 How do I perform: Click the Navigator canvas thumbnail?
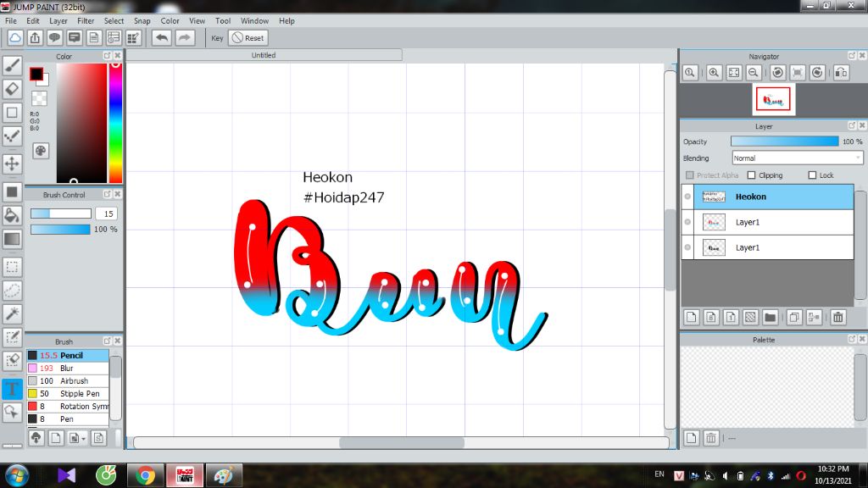pyautogui.click(x=773, y=100)
